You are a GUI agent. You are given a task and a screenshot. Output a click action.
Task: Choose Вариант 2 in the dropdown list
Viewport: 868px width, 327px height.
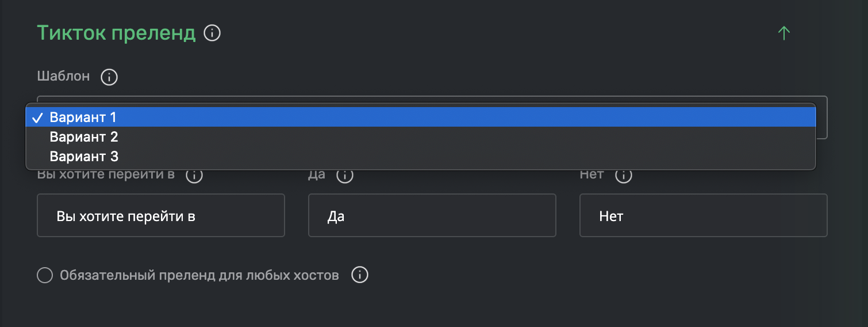point(421,137)
